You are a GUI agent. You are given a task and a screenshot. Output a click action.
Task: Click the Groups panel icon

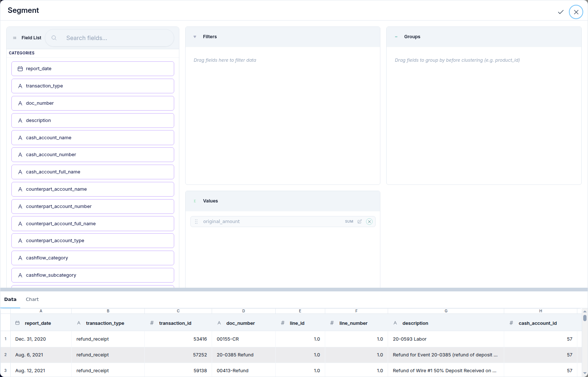[396, 37]
